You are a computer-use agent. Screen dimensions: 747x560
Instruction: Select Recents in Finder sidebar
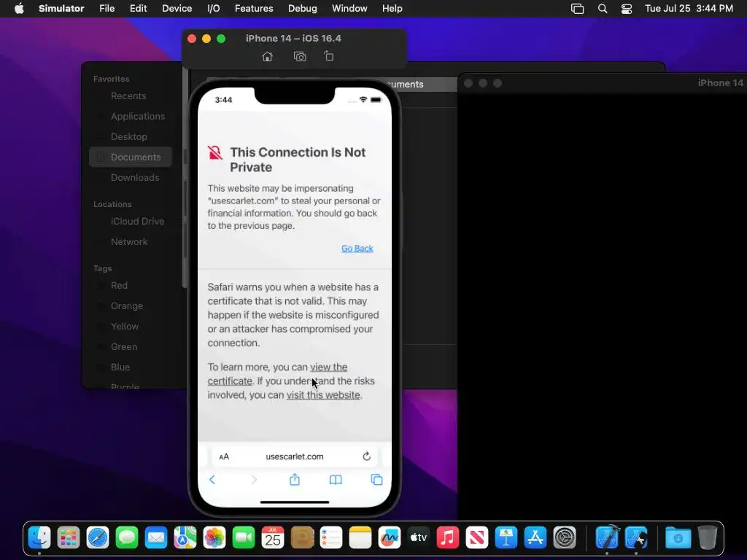[x=128, y=96]
